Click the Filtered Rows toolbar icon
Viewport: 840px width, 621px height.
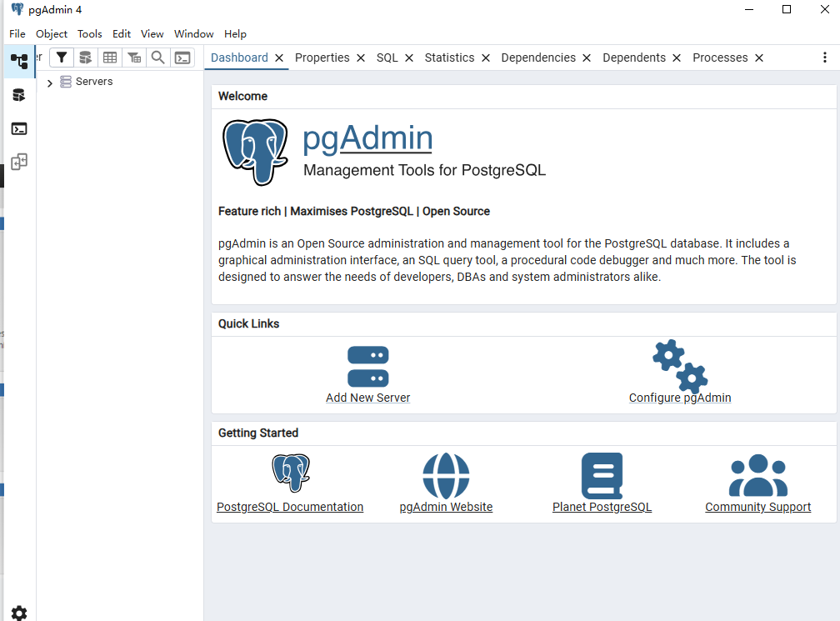click(134, 58)
